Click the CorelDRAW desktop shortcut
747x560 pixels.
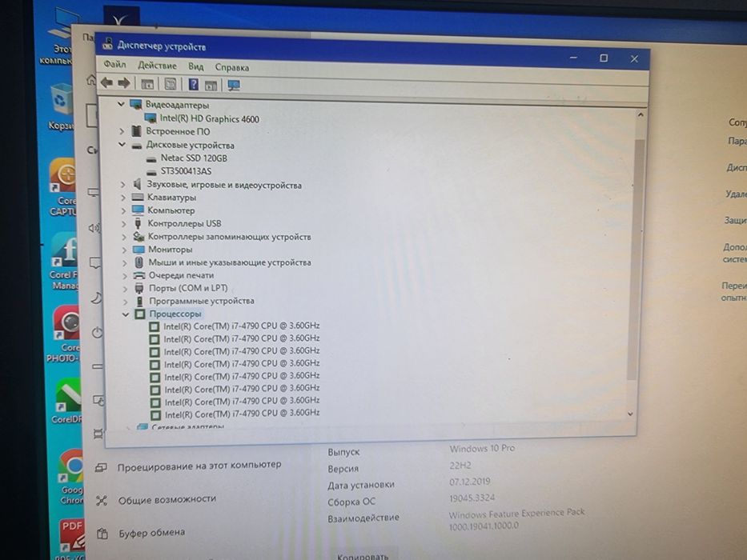[66, 400]
